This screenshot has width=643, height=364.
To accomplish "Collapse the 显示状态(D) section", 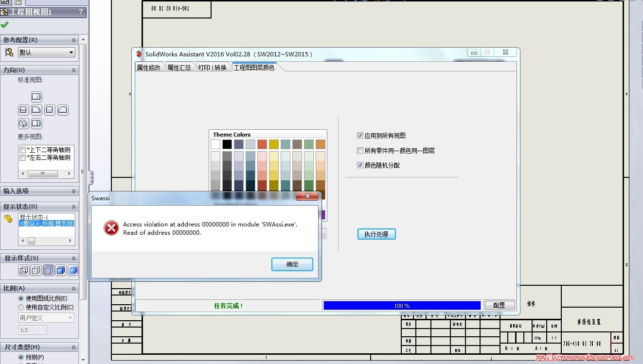I will point(74,207).
